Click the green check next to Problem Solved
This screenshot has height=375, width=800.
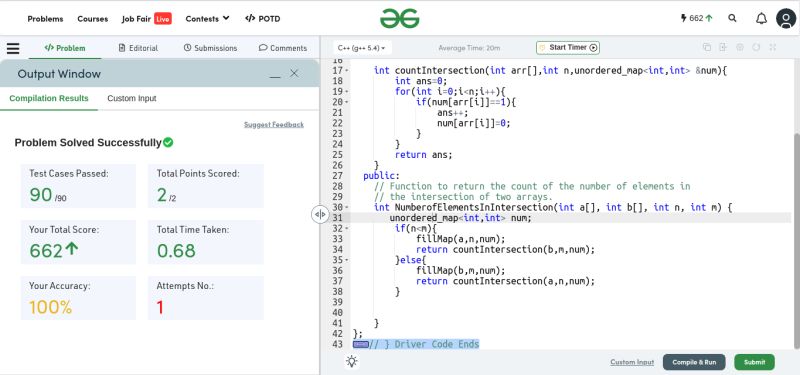[168, 142]
